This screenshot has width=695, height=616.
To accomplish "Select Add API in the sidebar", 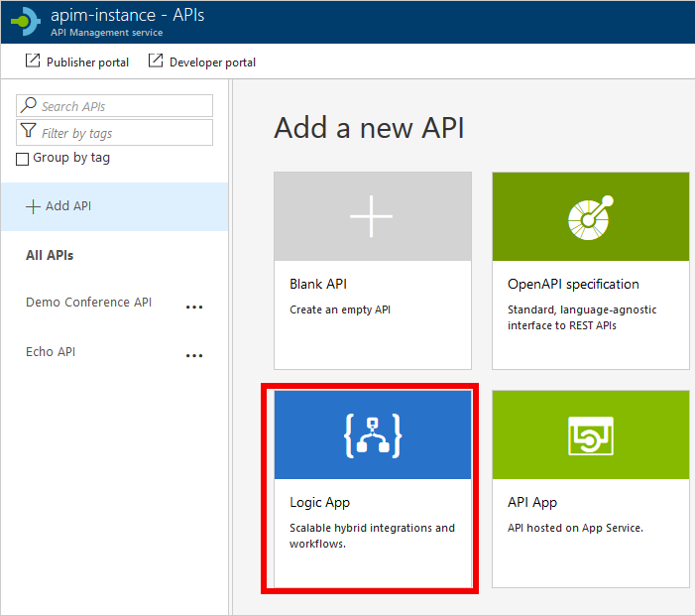I will click(114, 206).
